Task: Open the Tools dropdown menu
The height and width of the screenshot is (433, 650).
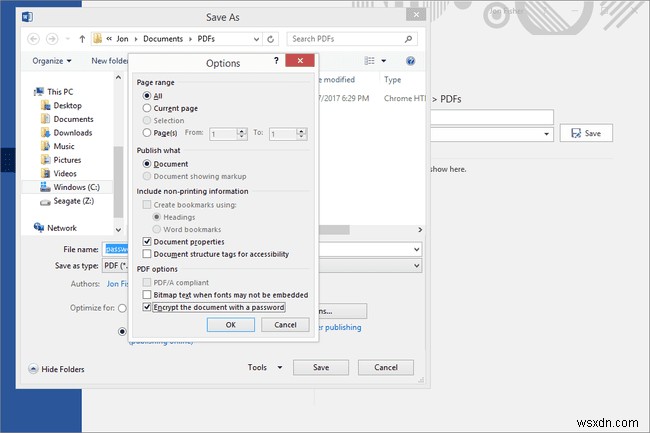Action: [x=265, y=367]
